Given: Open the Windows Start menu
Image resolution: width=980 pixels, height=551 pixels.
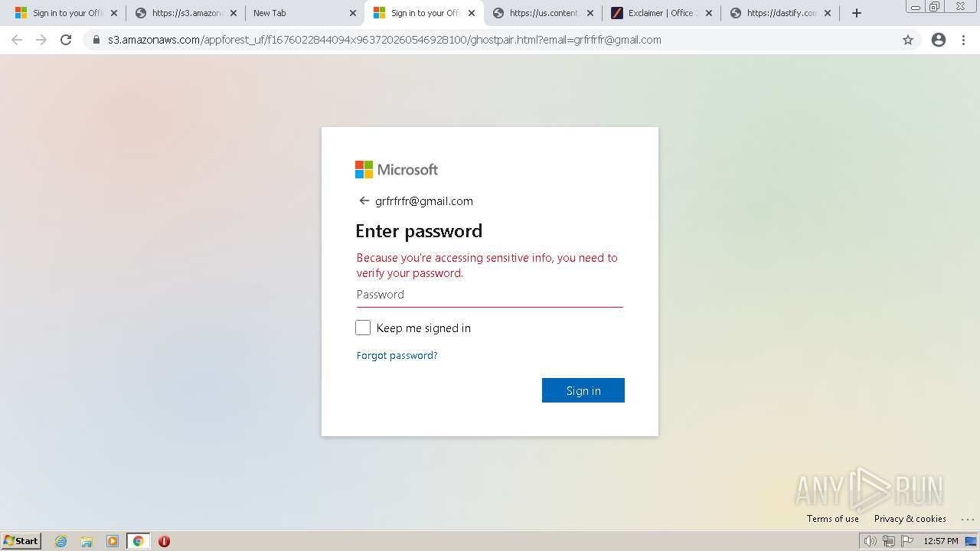Looking at the screenshot, I should (x=21, y=540).
